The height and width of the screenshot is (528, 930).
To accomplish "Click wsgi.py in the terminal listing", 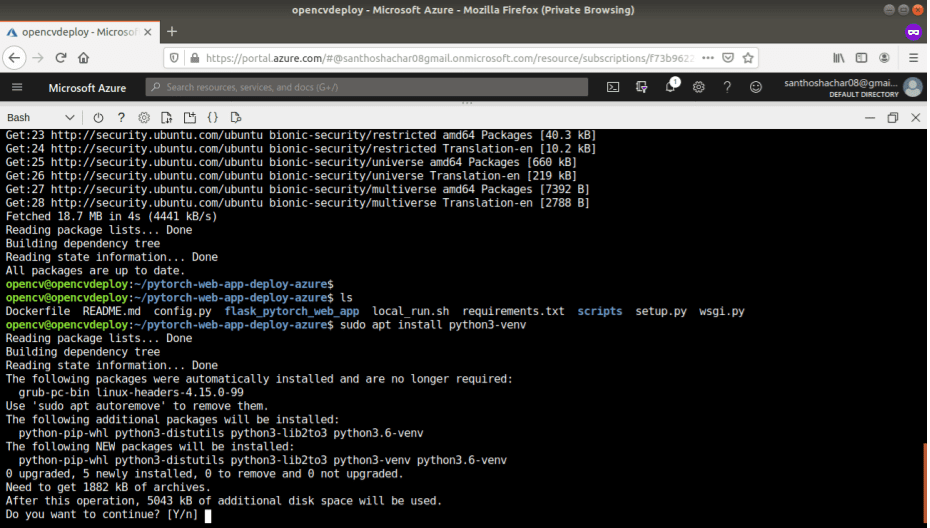I will coord(721,311).
